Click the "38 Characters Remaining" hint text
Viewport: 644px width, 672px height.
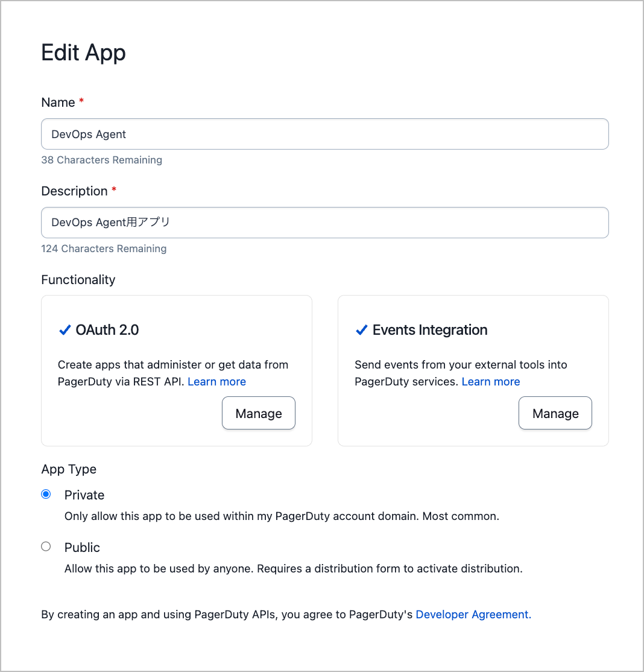101,160
